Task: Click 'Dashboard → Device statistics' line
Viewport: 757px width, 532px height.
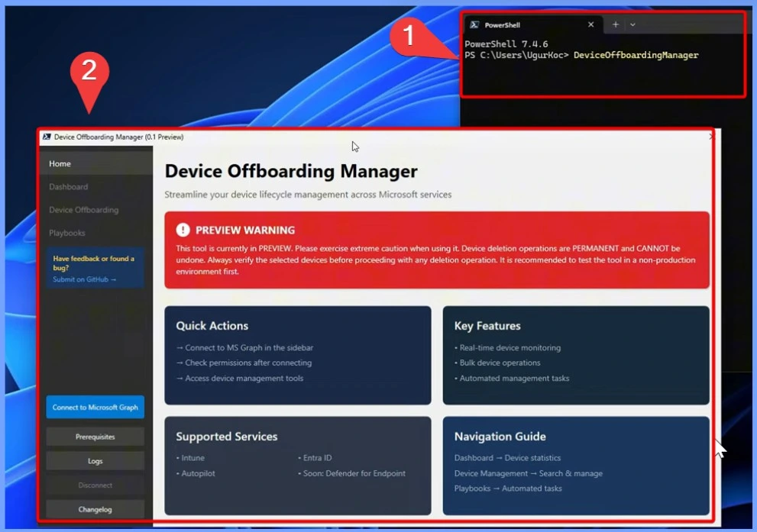Action: click(507, 458)
